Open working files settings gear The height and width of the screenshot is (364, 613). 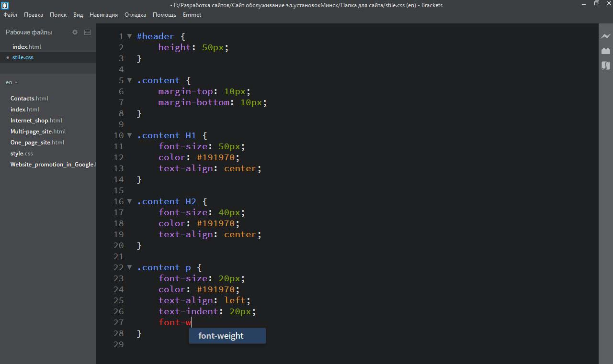[x=75, y=32]
